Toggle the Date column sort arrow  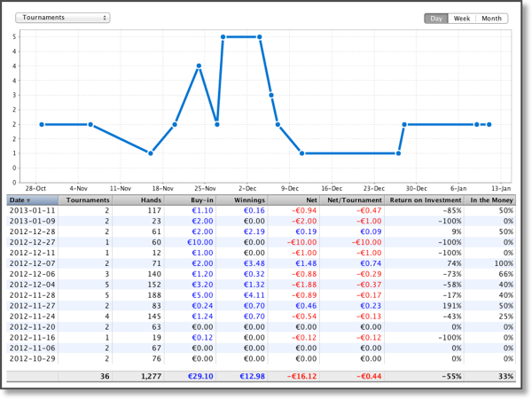(x=28, y=200)
